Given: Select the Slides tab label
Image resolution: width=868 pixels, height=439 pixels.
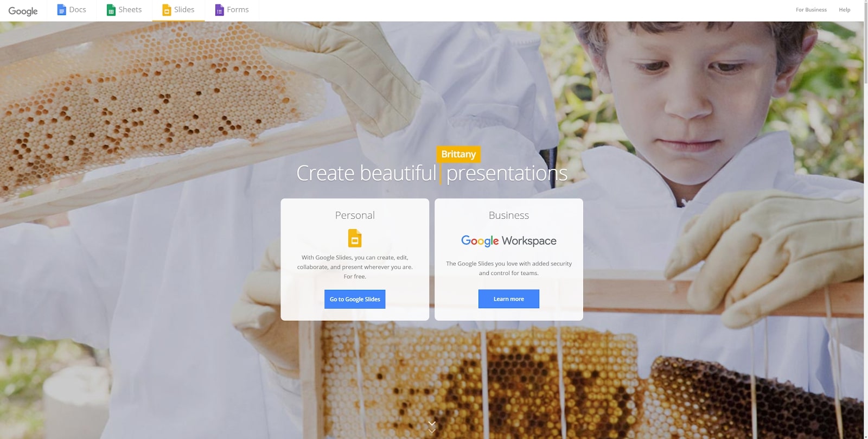Looking at the screenshot, I should click(x=184, y=10).
